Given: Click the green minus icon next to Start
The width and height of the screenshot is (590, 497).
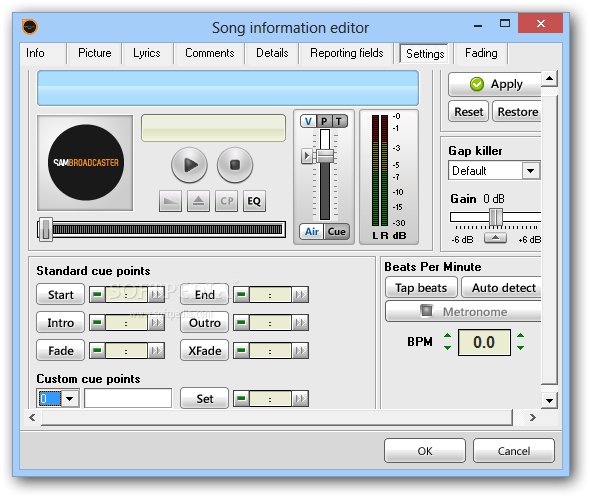Looking at the screenshot, I should point(97,295).
